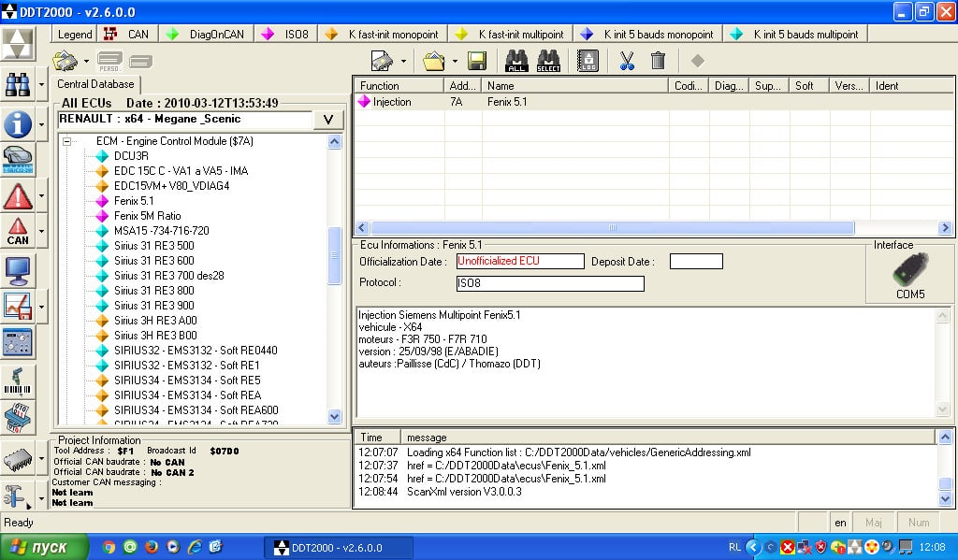Select Fenix 5.1 in the ECU tree
The width and height of the screenshot is (958, 560).
(x=134, y=201)
